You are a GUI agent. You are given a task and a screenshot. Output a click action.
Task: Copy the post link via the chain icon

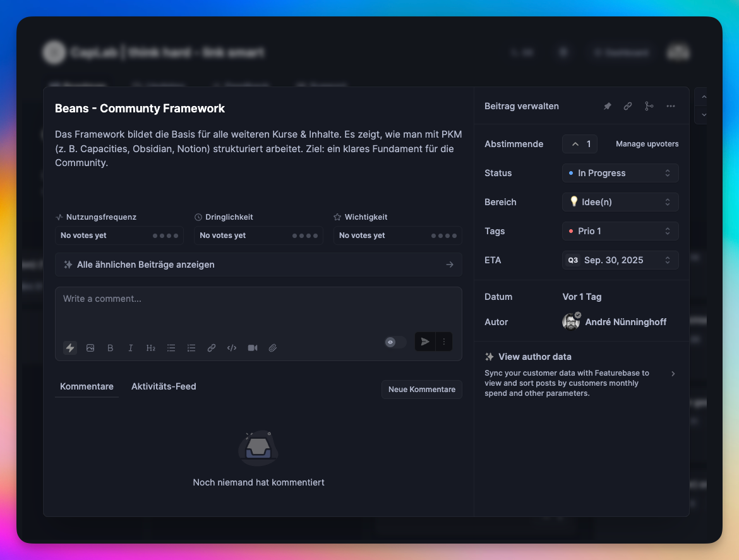628,107
